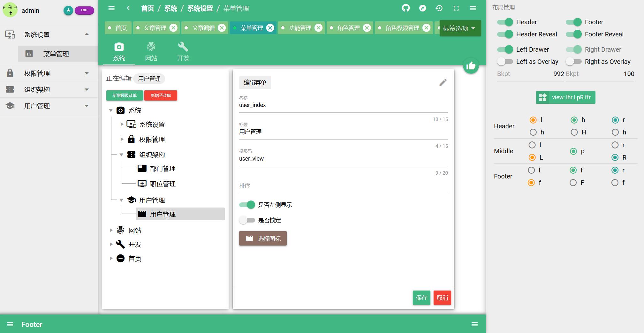
Task: Click fingerprint icon of 网站 tree node
Action: click(120, 230)
